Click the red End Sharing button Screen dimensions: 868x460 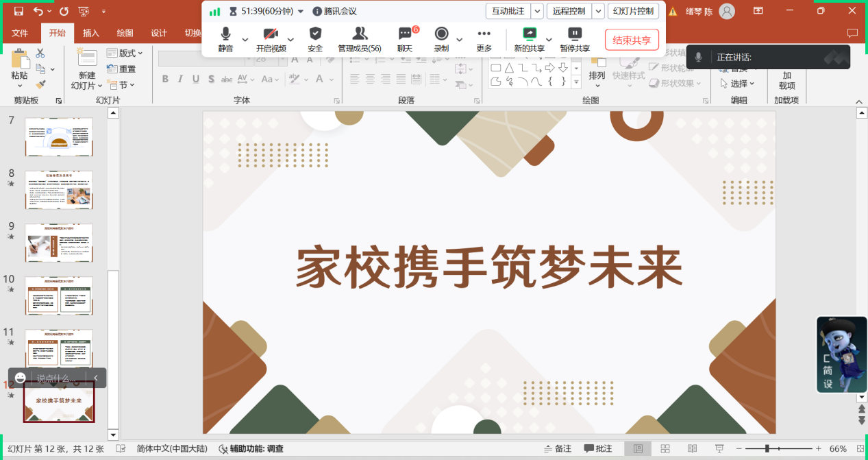(632, 40)
